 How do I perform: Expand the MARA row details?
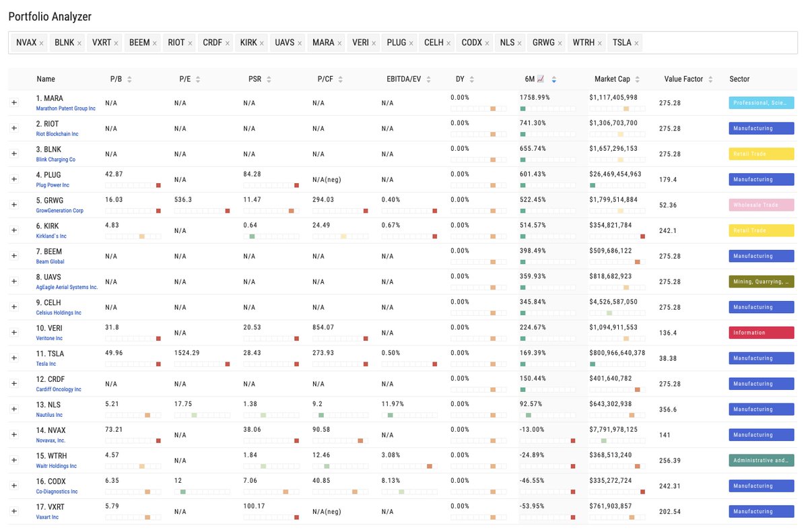click(14, 102)
